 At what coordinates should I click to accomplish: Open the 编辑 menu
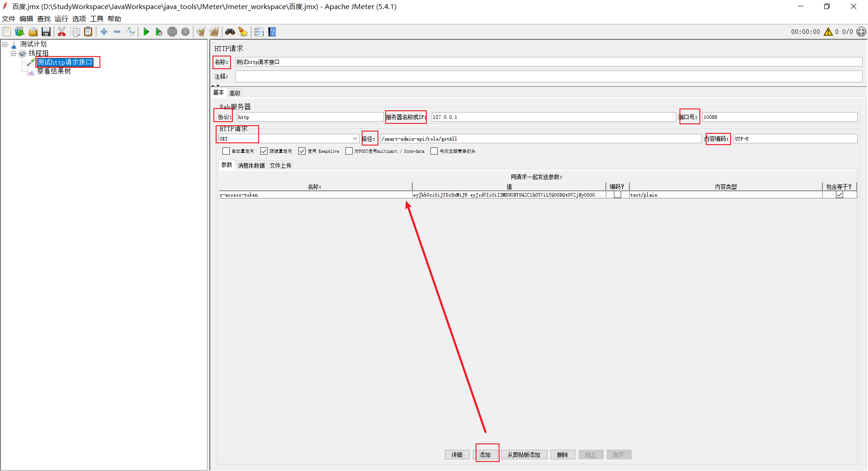[x=26, y=19]
